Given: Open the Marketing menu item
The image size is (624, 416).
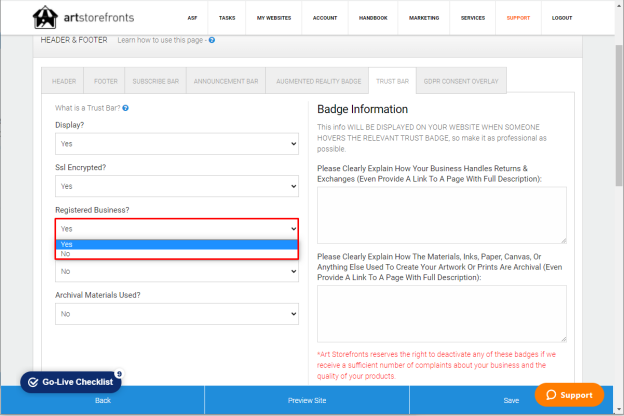Looking at the screenshot, I should [x=424, y=18].
